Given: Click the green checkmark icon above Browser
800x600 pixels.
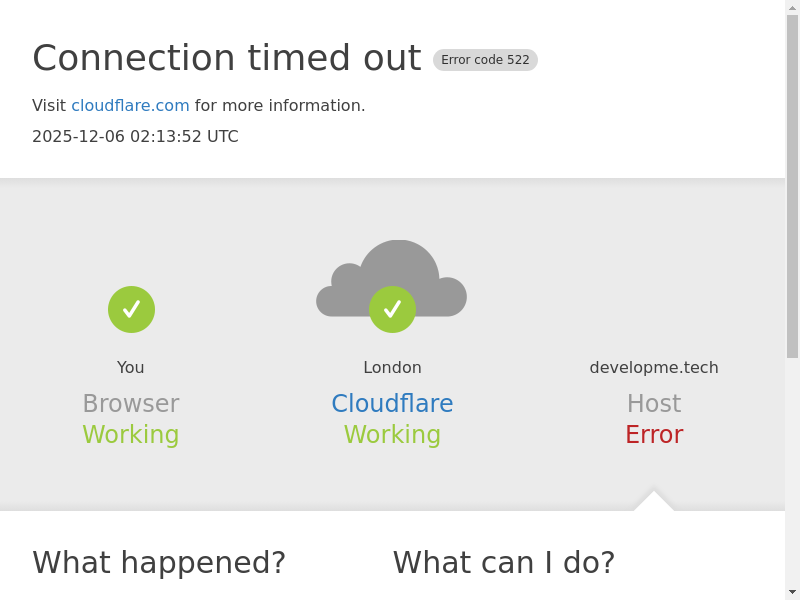Looking at the screenshot, I should tap(131, 309).
